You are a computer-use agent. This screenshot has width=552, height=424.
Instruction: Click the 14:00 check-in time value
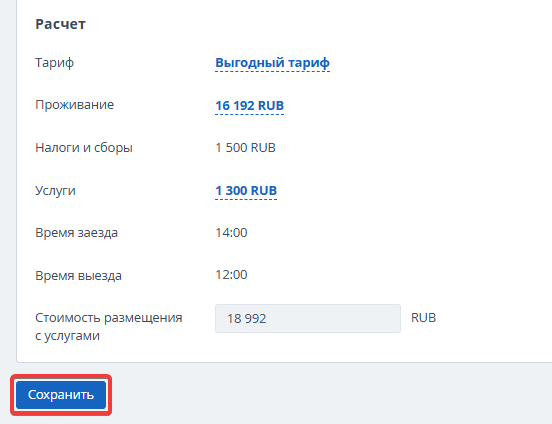pos(231,232)
